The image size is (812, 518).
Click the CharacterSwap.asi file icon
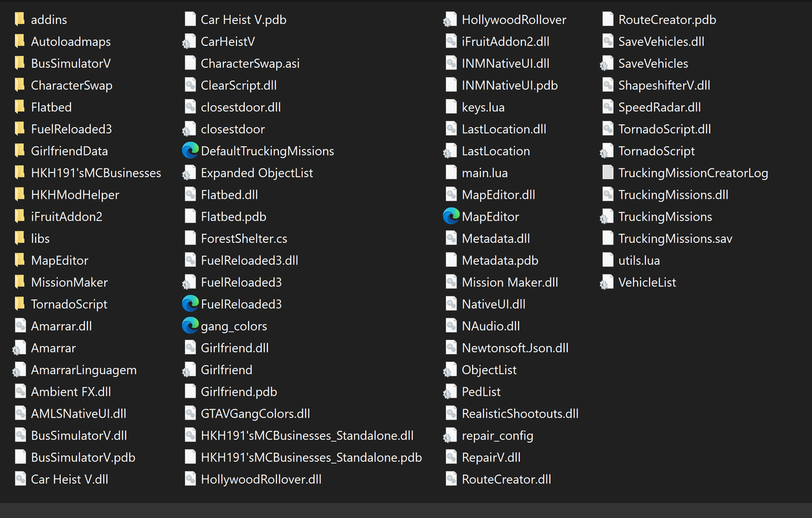190,63
